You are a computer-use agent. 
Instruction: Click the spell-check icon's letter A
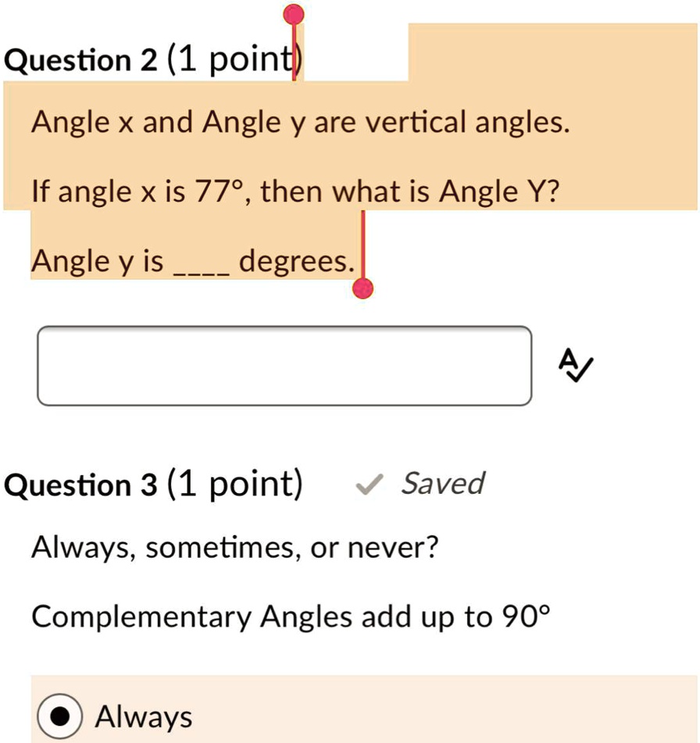pos(567,358)
